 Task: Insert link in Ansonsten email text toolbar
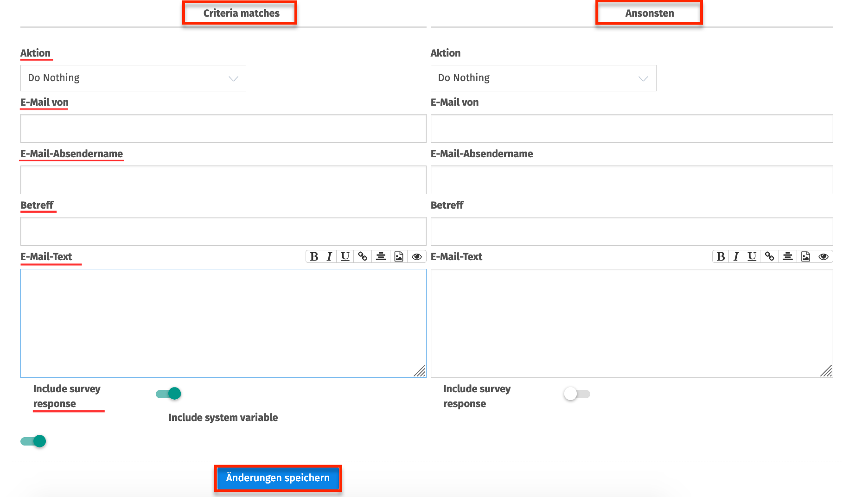tap(769, 256)
